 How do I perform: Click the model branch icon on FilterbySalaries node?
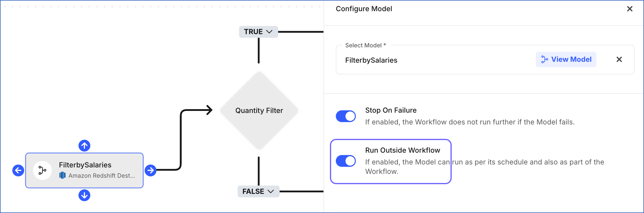tap(42, 170)
